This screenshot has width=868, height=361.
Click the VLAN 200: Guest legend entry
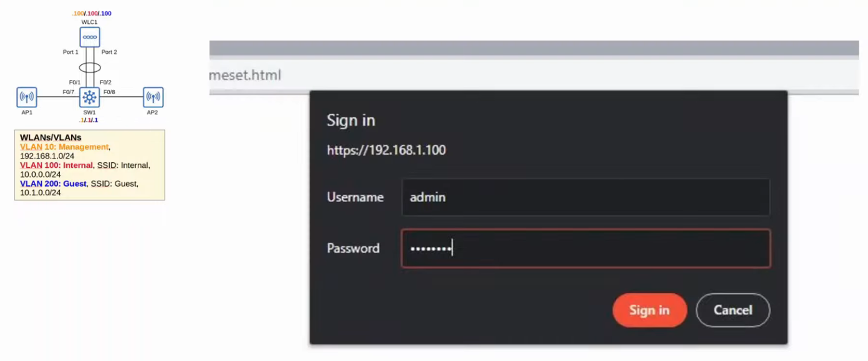click(x=53, y=183)
